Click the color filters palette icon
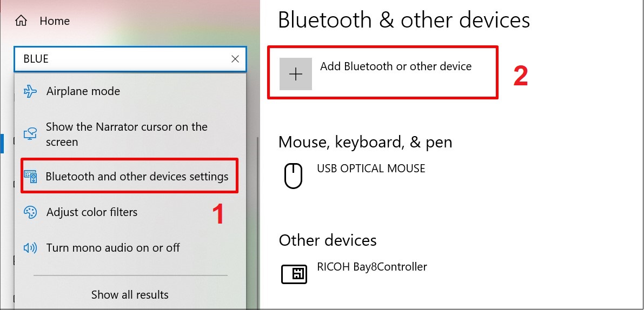The width and height of the screenshot is (644, 310). pos(30,212)
